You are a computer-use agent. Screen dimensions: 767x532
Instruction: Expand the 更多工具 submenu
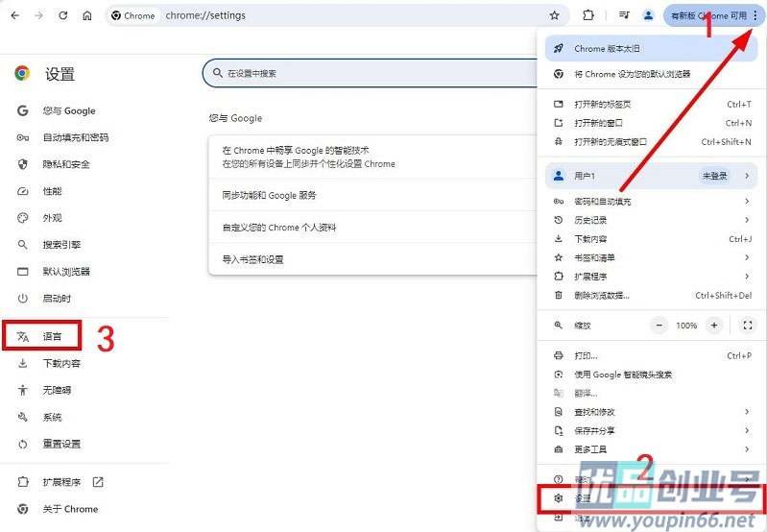click(x=649, y=448)
